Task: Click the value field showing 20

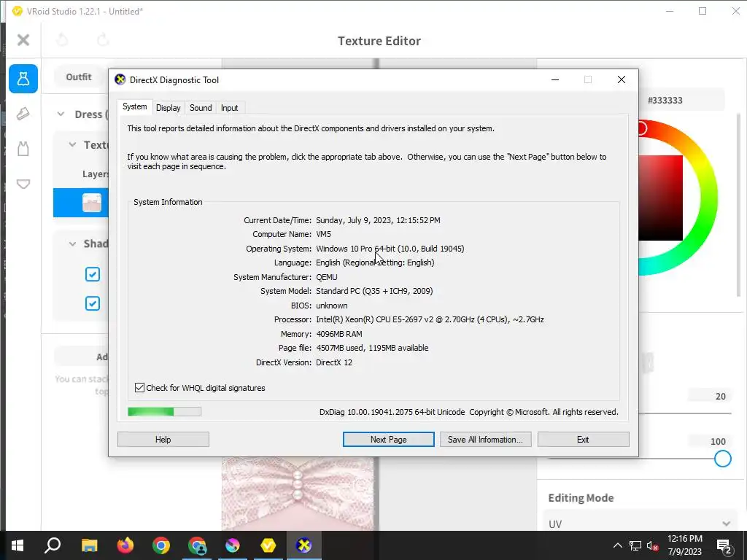Action: click(x=708, y=396)
